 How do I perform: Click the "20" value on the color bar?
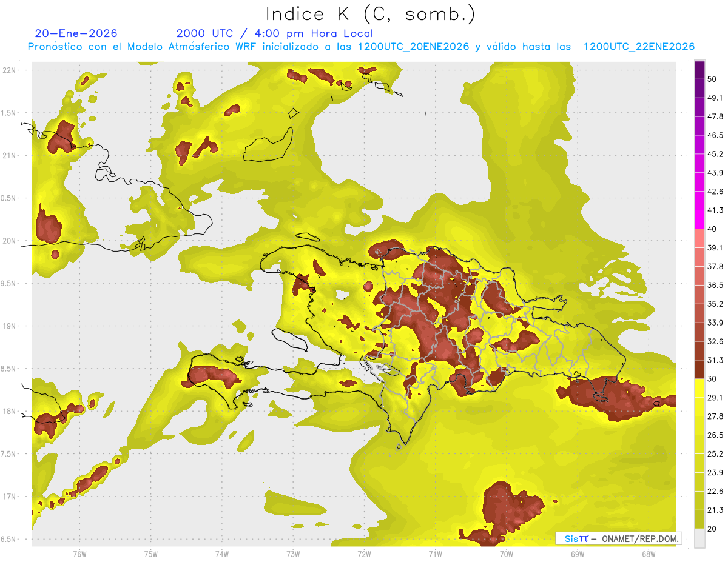(x=713, y=529)
